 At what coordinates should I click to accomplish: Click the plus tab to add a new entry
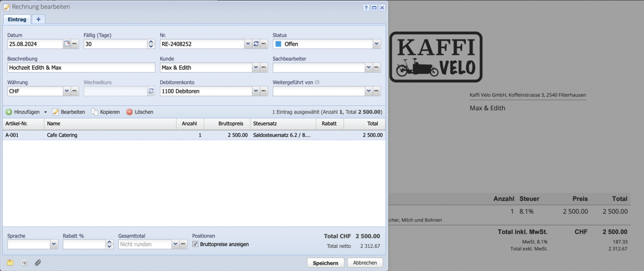click(38, 19)
